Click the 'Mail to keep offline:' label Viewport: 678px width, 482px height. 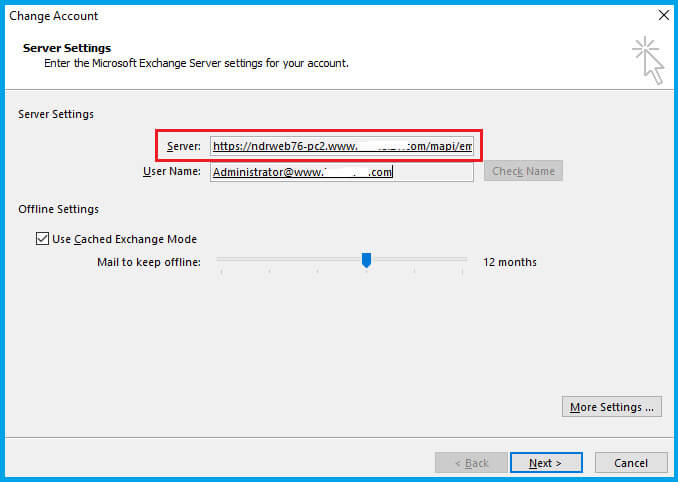(x=149, y=262)
